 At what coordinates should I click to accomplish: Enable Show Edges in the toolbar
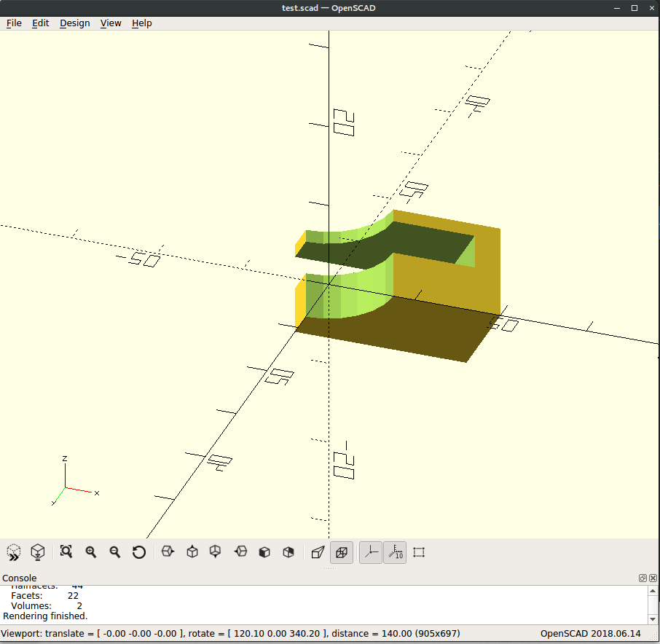419,552
